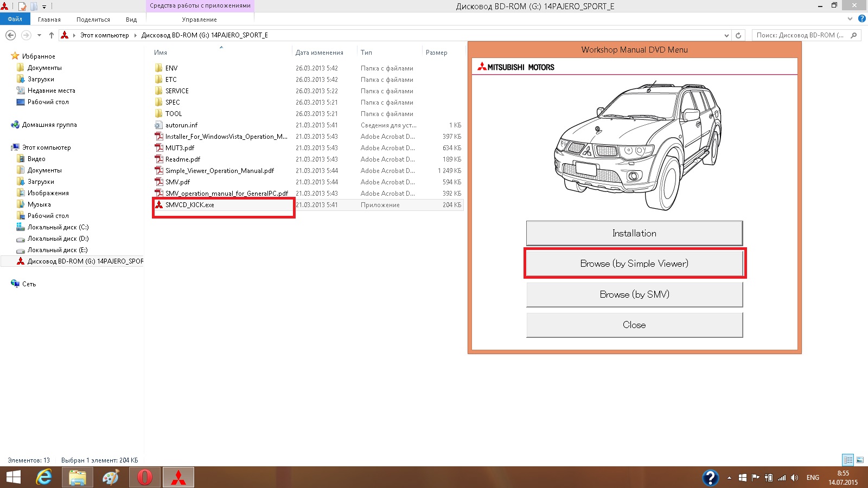Open the address bar history dropdown

(x=726, y=35)
